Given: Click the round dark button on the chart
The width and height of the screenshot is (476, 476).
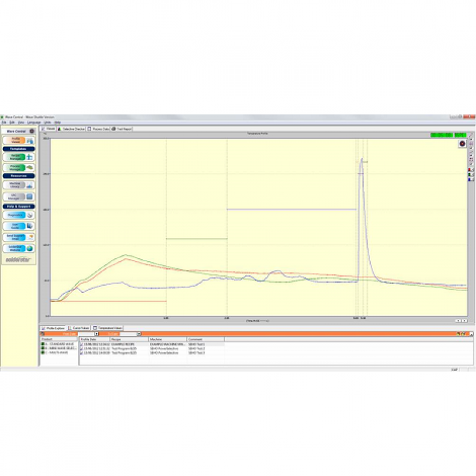Looking at the screenshot, I should point(462,143).
